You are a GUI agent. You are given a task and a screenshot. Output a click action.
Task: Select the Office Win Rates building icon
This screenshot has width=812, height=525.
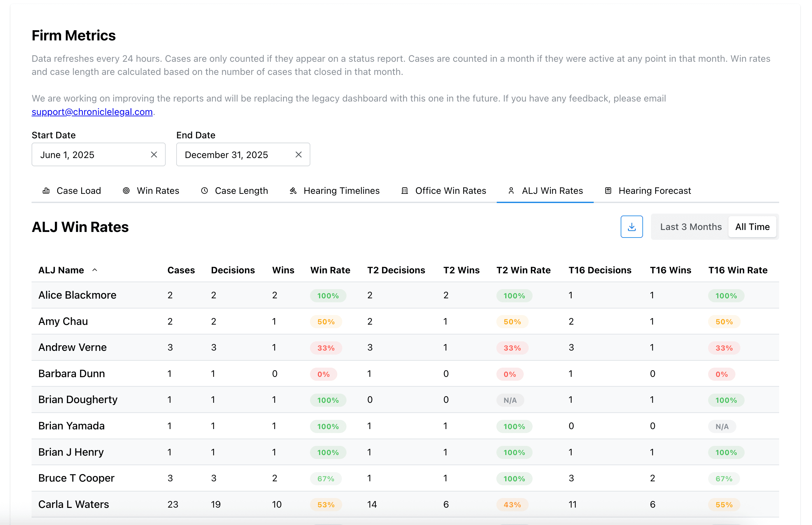tap(404, 191)
